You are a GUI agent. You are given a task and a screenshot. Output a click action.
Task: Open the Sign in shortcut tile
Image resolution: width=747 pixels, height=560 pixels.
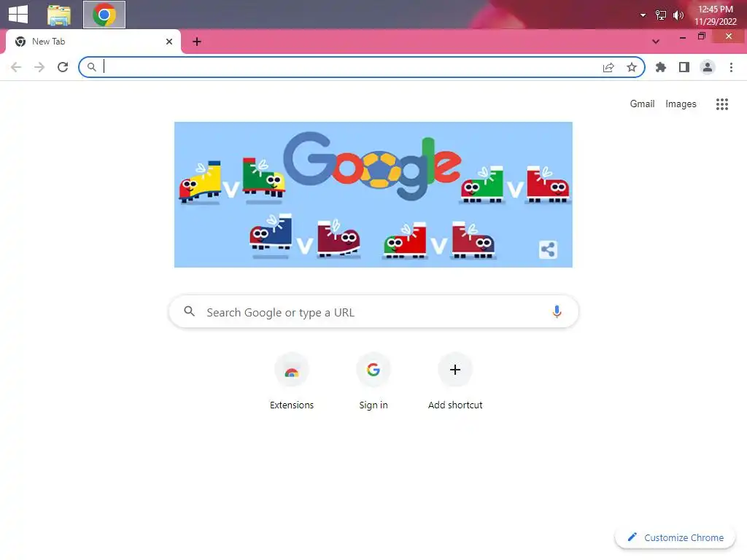(373, 381)
